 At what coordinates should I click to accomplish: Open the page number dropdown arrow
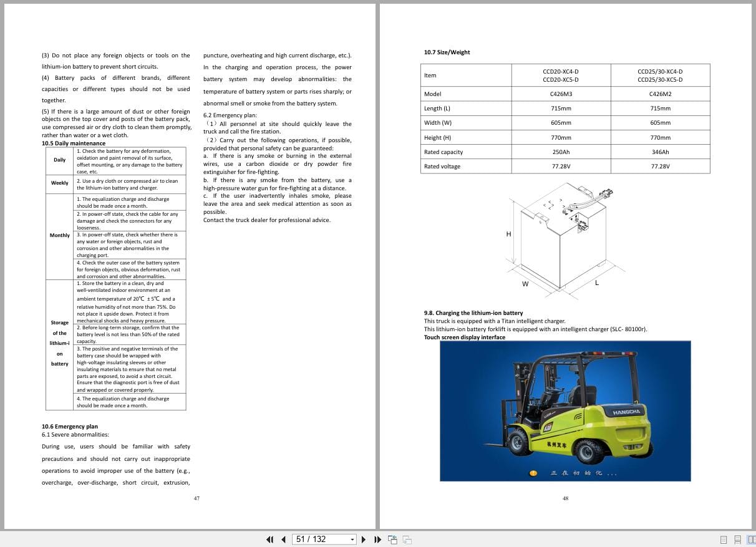pos(352,540)
